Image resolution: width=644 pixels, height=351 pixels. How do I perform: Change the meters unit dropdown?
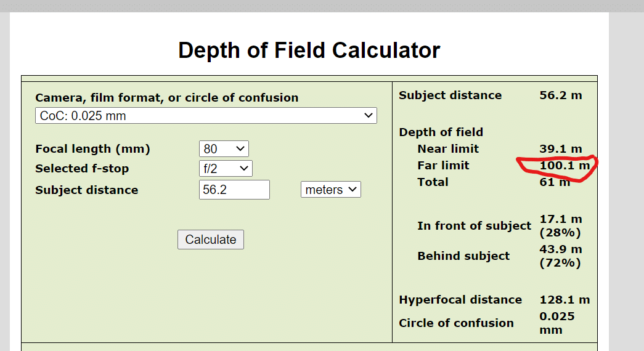tap(330, 190)
